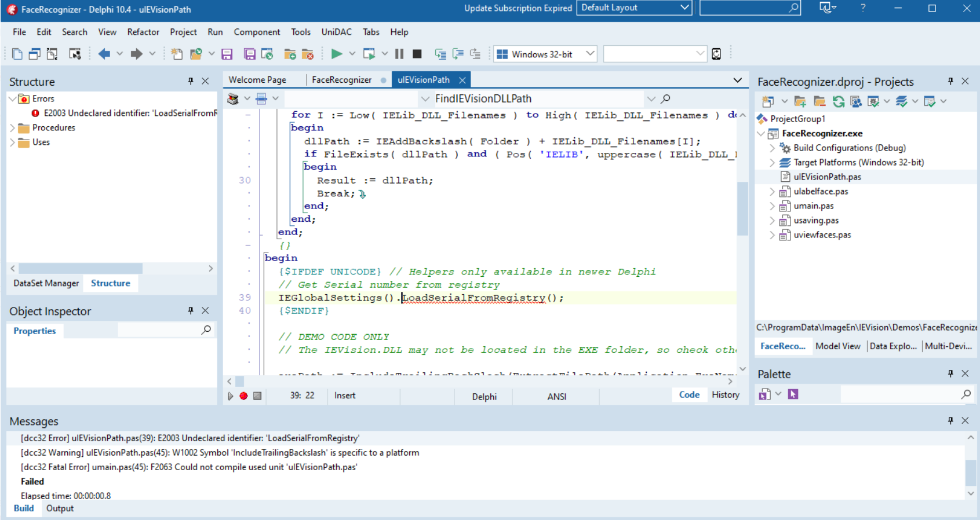The image size is (980, 520).
Task: Open the Refactor menu
Action: [x=143, y=32]
